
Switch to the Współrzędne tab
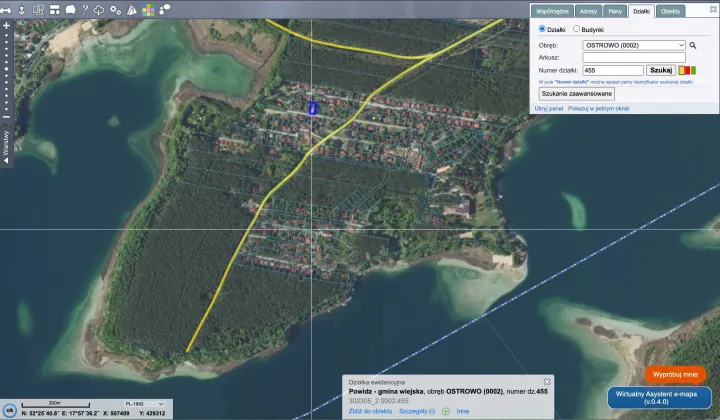pos(552,11)
